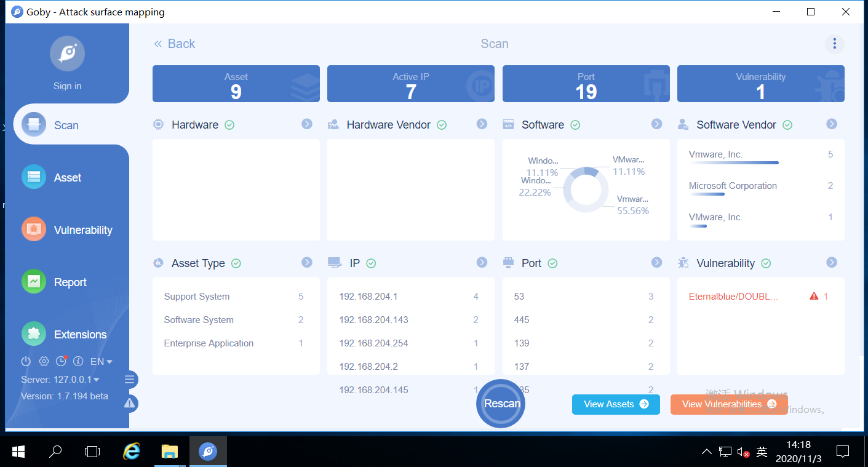This screenshot has width=868, height=467.
Task: Open the three-dot more options menu
Action: (x=834, y=44)
